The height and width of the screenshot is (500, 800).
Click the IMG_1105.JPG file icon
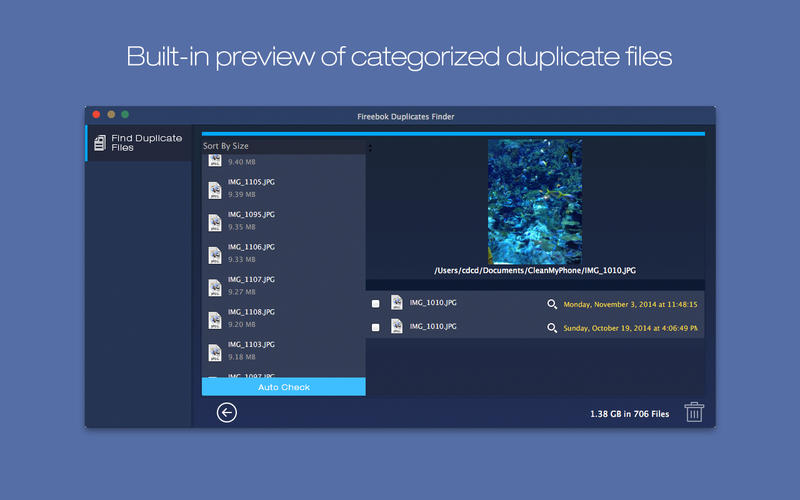click(214, 189)
